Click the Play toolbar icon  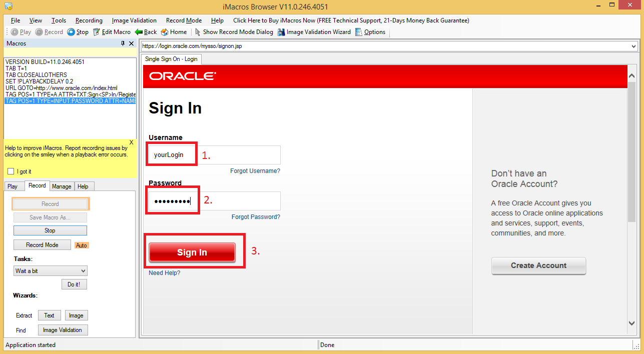click(21, 32)
